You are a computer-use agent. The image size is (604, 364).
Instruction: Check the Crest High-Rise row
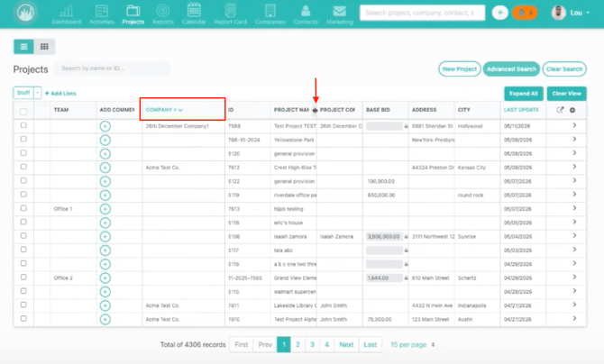coord(23,167)
